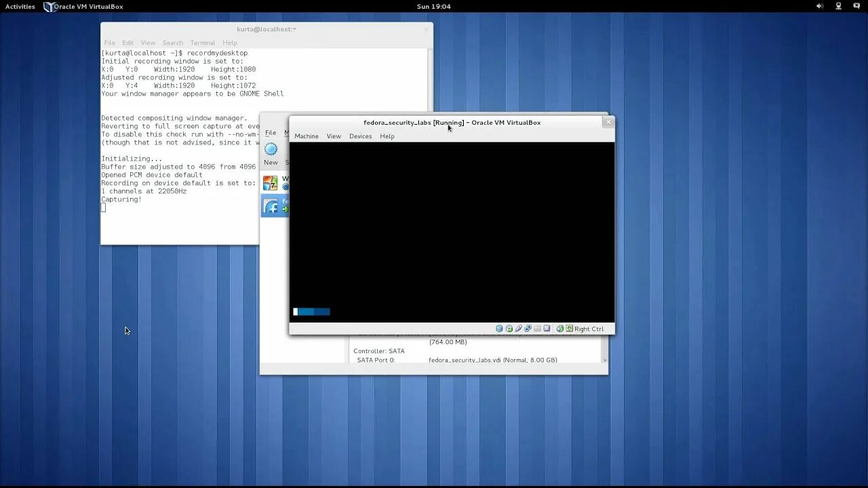Click the kurta@localhost terminal title bar
868x488 pixels.
click(267, 29)
